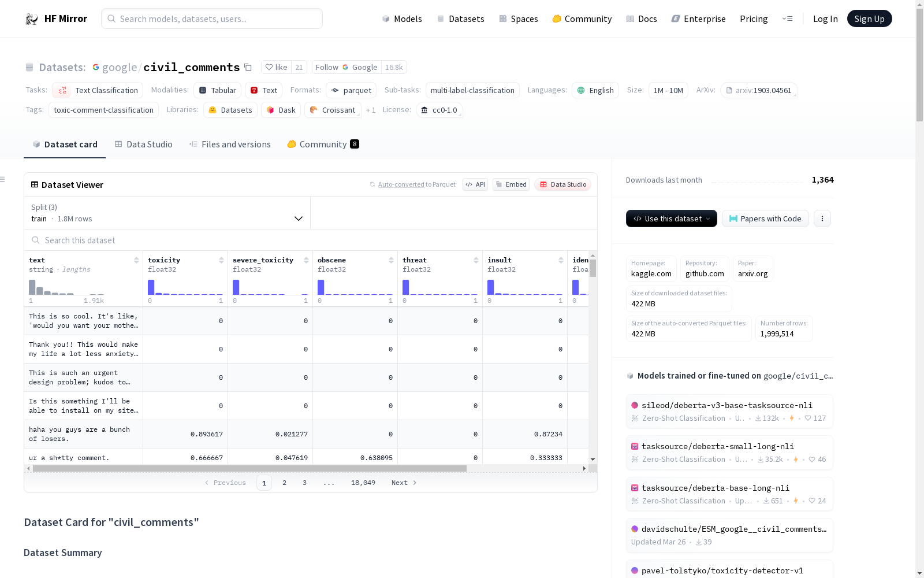Open the tasksource/deberta-small-long-nli model
The image size is (924, 578).
[729, 452]
